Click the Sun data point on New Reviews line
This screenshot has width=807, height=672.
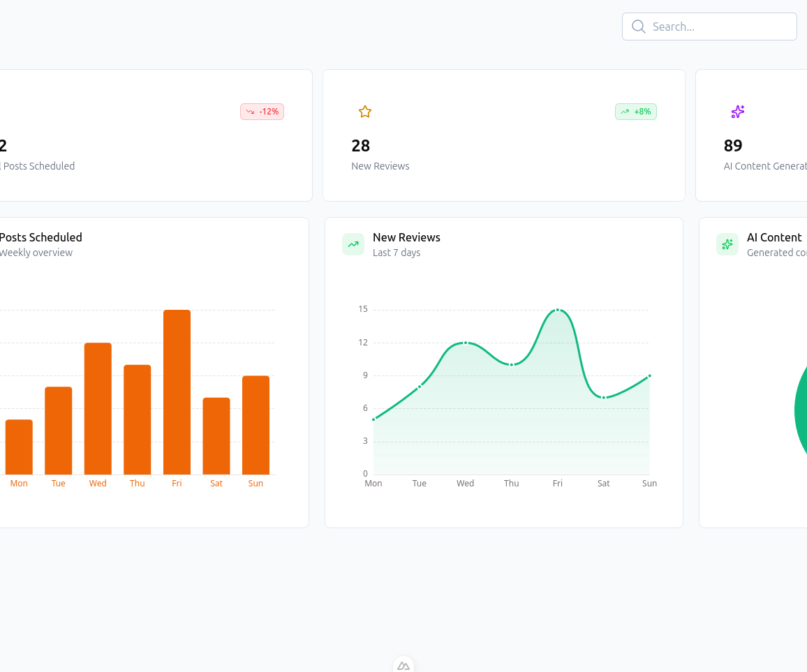pos(649,375)
